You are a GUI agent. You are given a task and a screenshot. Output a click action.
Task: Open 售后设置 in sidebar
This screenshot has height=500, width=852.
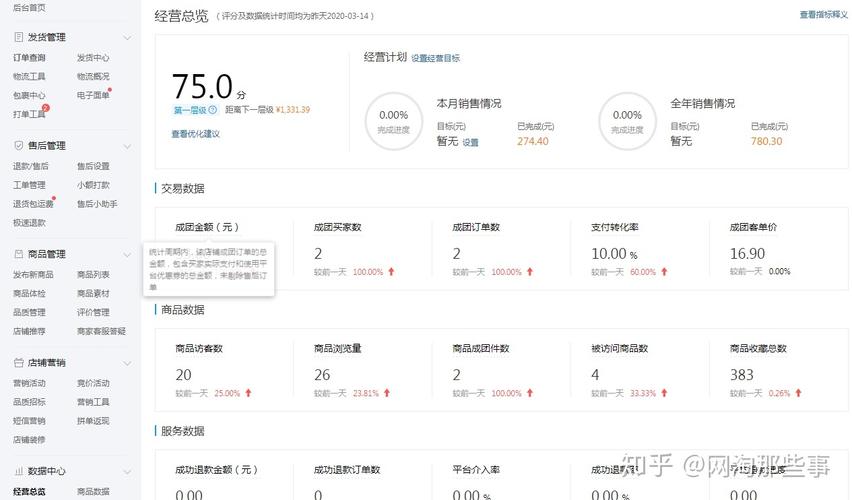pyautogui.click(x=93, y=166)
